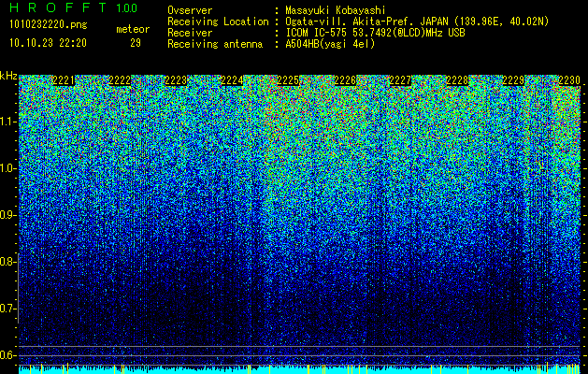Click the 2221 time marker

point(64,80)
